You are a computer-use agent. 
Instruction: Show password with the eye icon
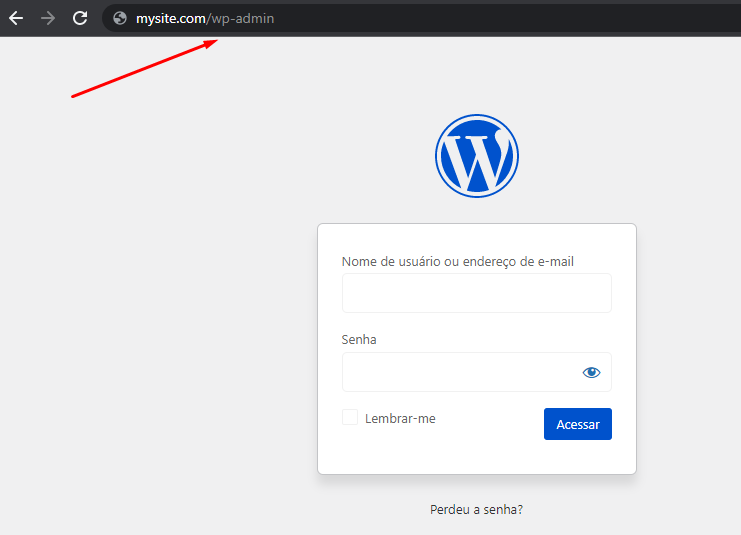coord(591,372)
